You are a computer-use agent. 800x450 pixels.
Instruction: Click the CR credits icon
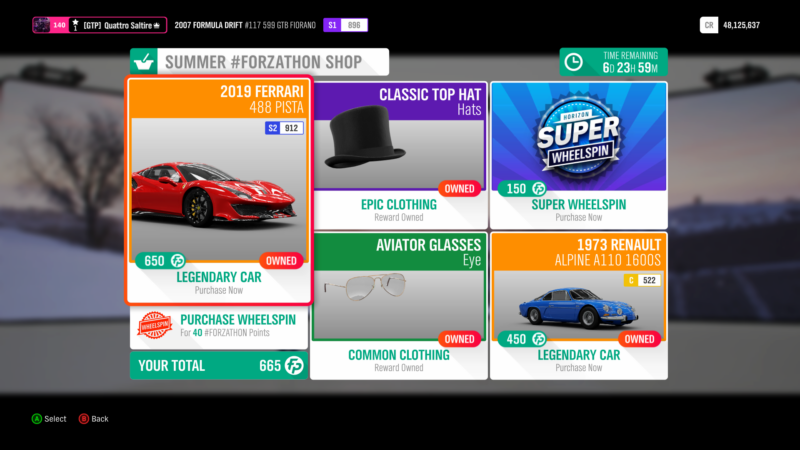709,25
